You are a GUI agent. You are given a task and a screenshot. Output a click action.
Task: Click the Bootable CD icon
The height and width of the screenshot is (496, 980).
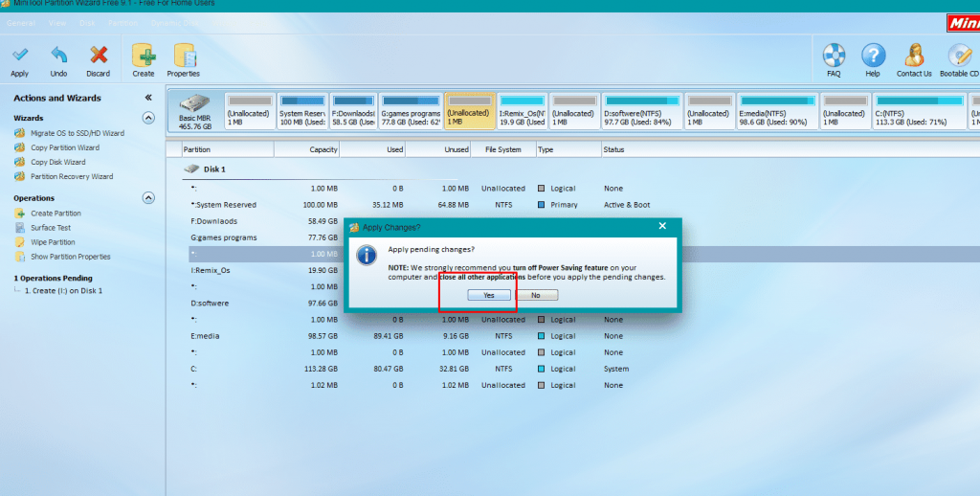[x=959, y=56]
